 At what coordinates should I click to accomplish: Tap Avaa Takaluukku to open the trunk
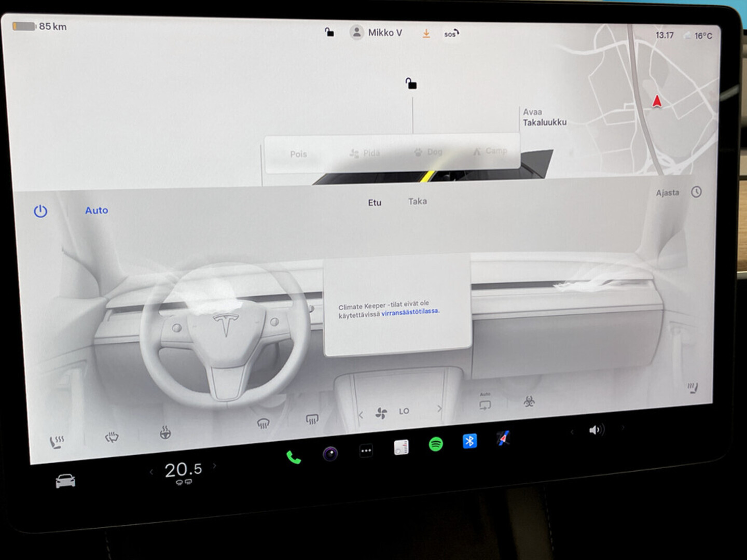(544, 116)
